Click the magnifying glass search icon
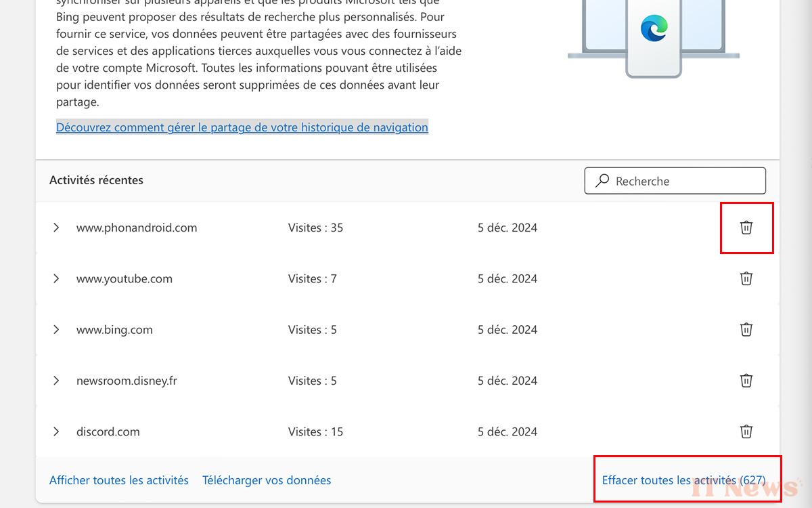Viewport: 812px width, 508px height. 602,181
